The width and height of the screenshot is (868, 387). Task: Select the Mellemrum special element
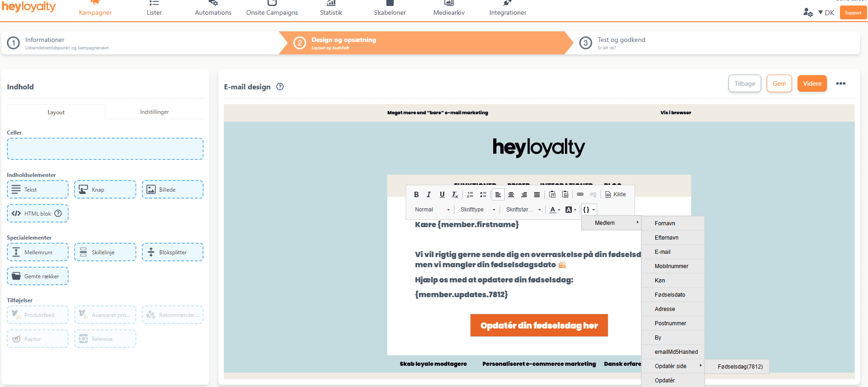click(x=38, y=252)
